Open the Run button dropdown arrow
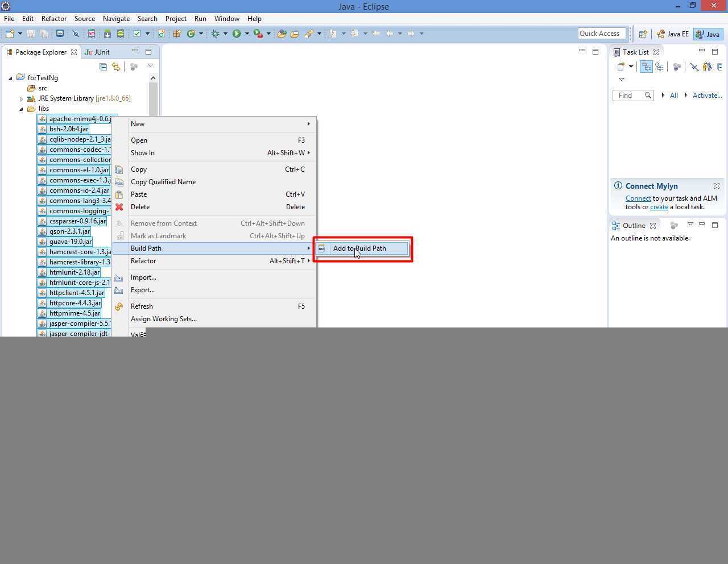The image size is (728, 564). [247, 34]
